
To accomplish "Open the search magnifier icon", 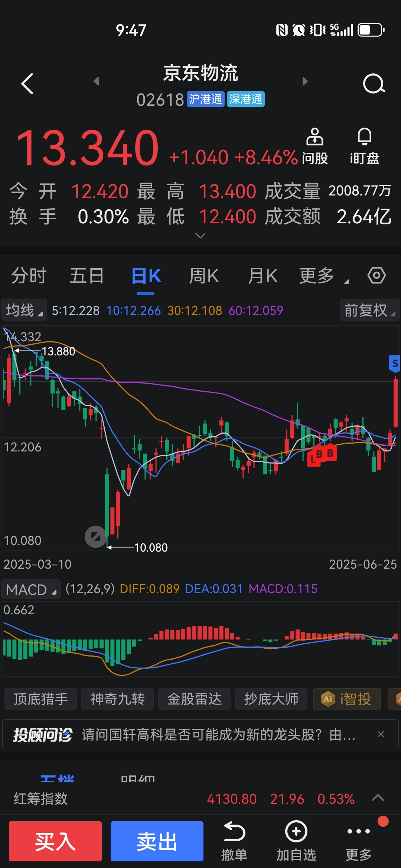I will 374,84.
